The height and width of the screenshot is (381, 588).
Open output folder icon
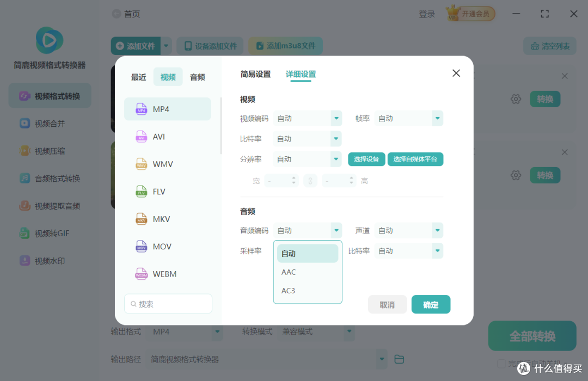400,359
